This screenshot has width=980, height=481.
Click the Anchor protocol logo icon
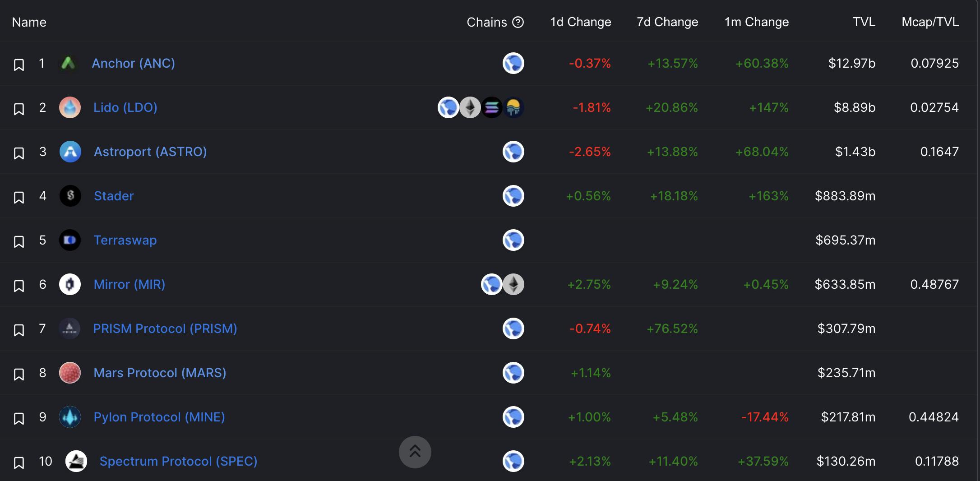click(x=68, y=63)
